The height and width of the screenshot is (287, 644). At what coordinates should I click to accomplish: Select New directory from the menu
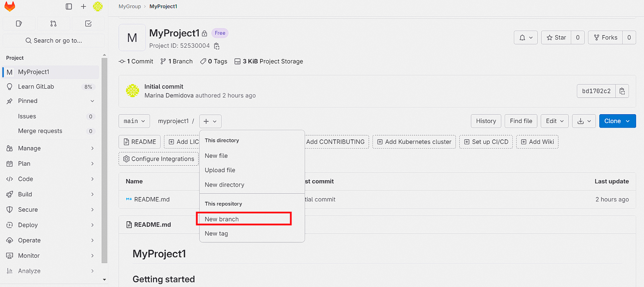point(252,185)
